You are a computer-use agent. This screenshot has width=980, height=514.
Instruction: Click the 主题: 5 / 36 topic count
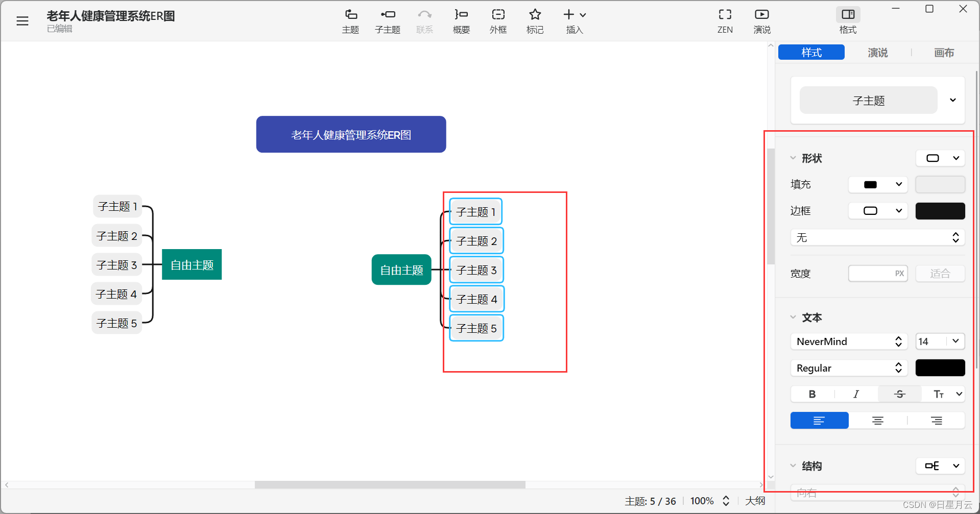pyautogui.click(x=650, y=501)
